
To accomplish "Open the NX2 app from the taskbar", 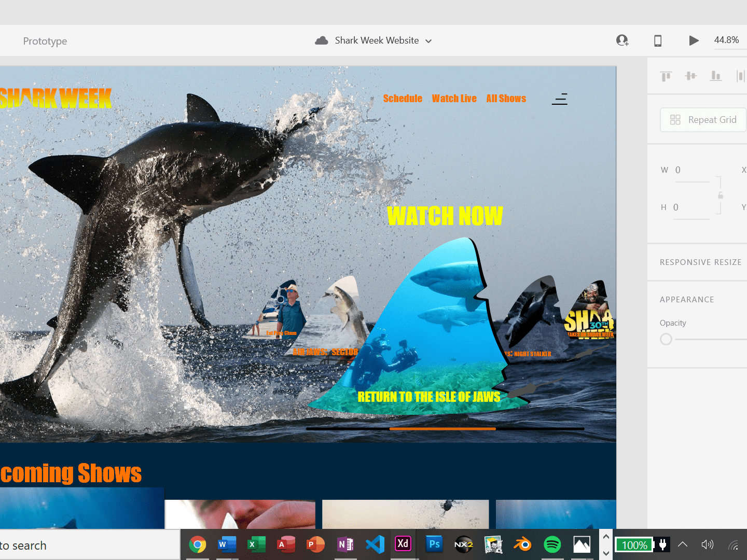I will click(463, 544).
